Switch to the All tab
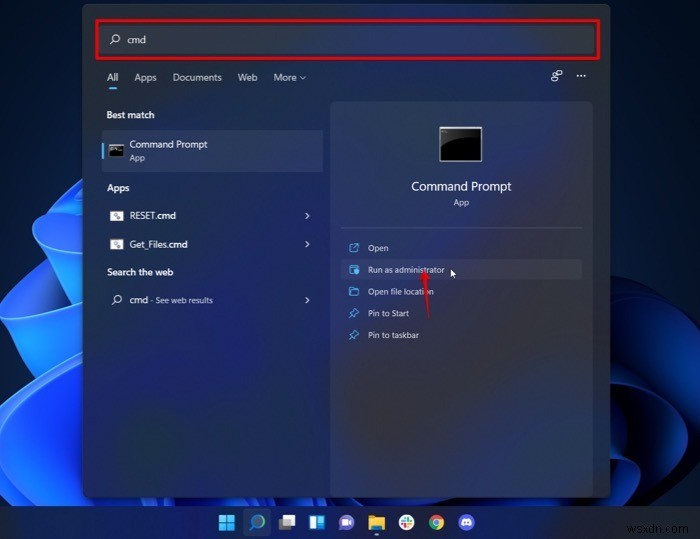This screenshot has height=539, width=700. pos(112,77)
